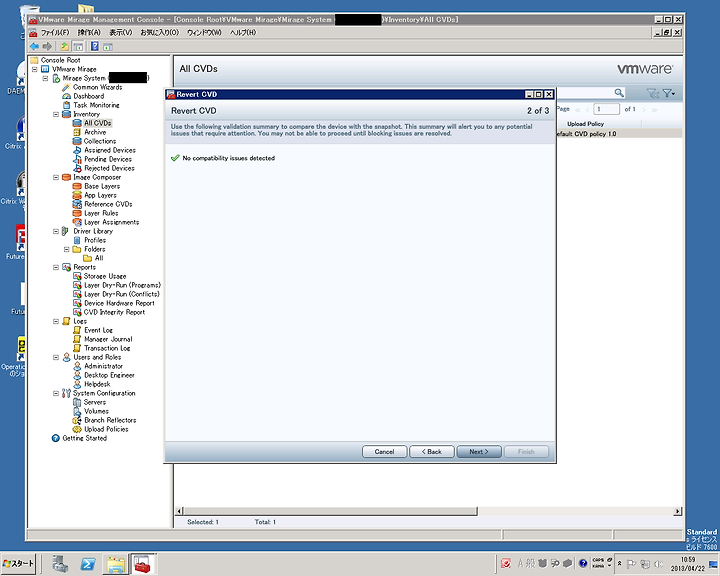Viewport: 720px width, 576px height.
Task: Open PowerShell from the taskbar
Action: tap(88, 564)
